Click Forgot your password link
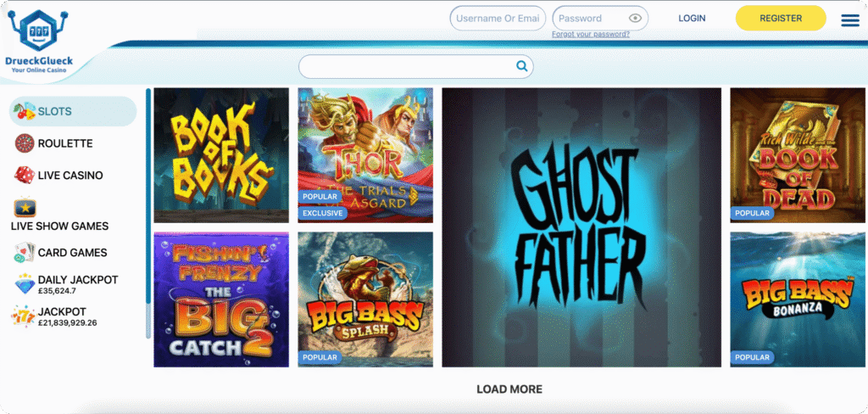This screenshot has height=414, width=868. coord(591,34)
